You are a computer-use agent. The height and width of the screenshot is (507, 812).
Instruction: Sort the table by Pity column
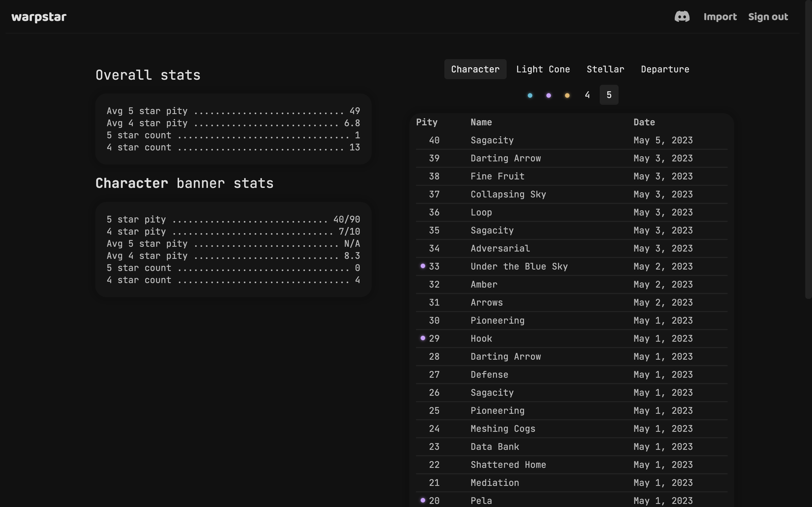[x=427, y=122]
